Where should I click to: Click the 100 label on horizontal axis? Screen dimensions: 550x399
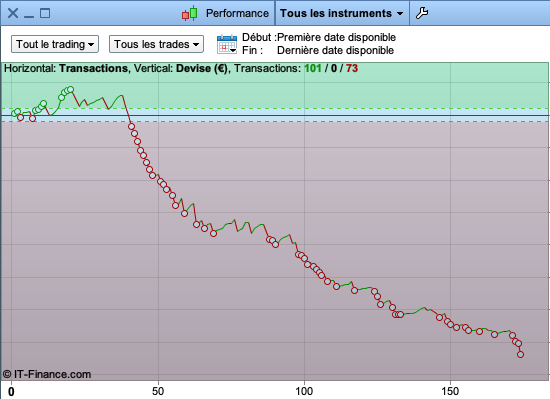[x=304, y=391]
